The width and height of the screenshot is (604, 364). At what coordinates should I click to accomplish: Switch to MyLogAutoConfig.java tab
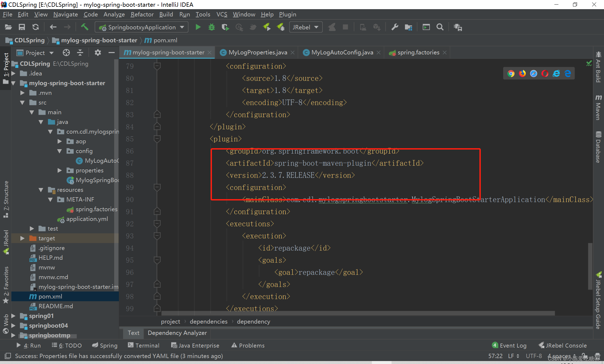[x=342, y=53]
